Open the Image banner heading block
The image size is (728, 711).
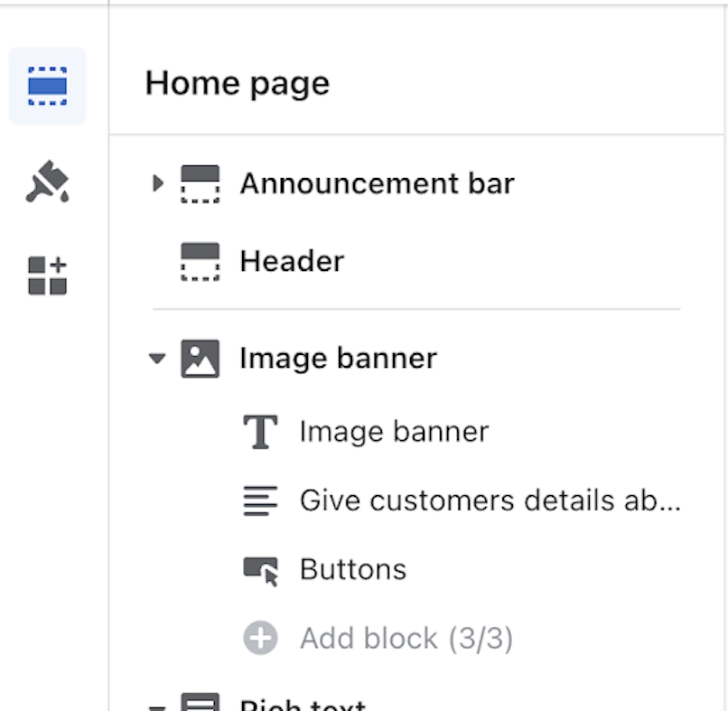click(394, 432)
